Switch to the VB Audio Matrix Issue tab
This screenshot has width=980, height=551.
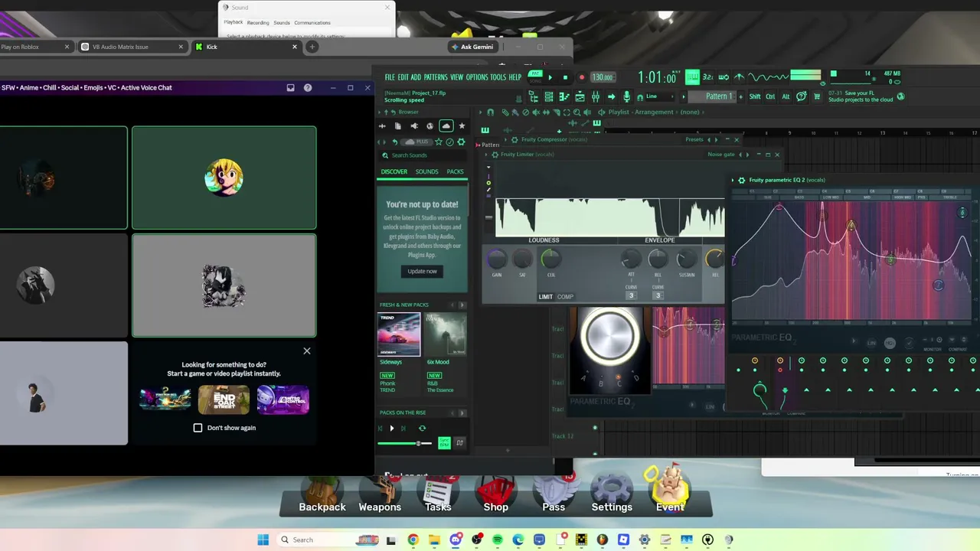pyautogui.click(x=132, y=47)
